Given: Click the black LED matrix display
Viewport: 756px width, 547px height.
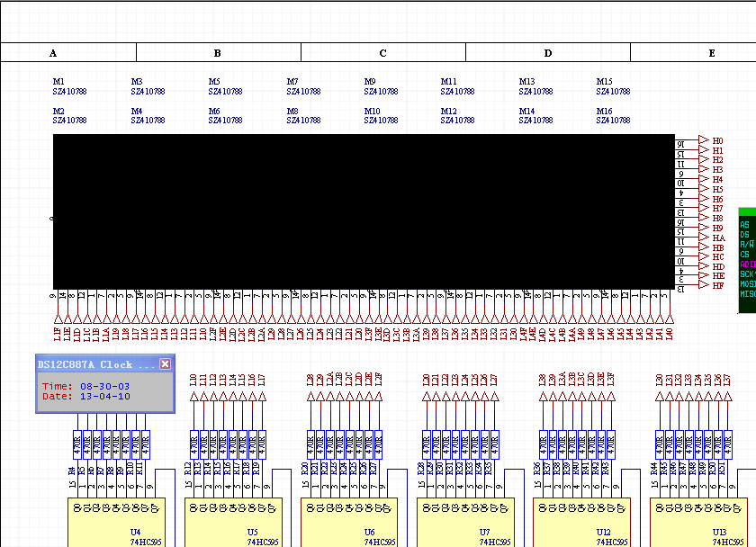Looking at the screenshot, I should click(x=364, y=211).
